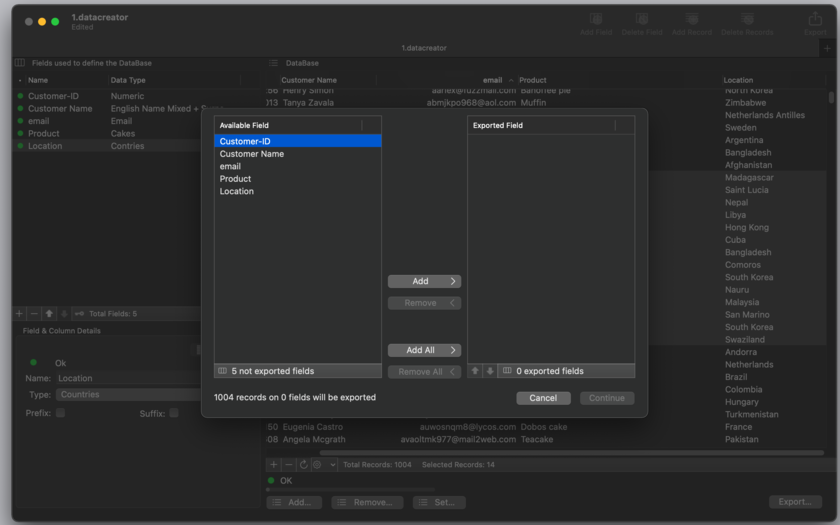Screen dimensions: 840x525
Task: Open the Type Countries dropdown
Action: pyautogui.click(x=129, y=394)
